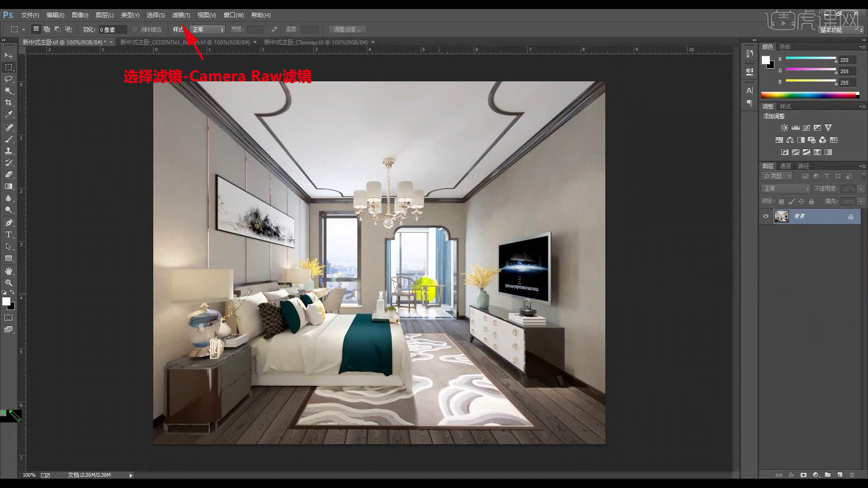Image resolution: width=868 pixels, height=488 pixels.
Task: Click the Refine Edge button
Action: (347, 29)
